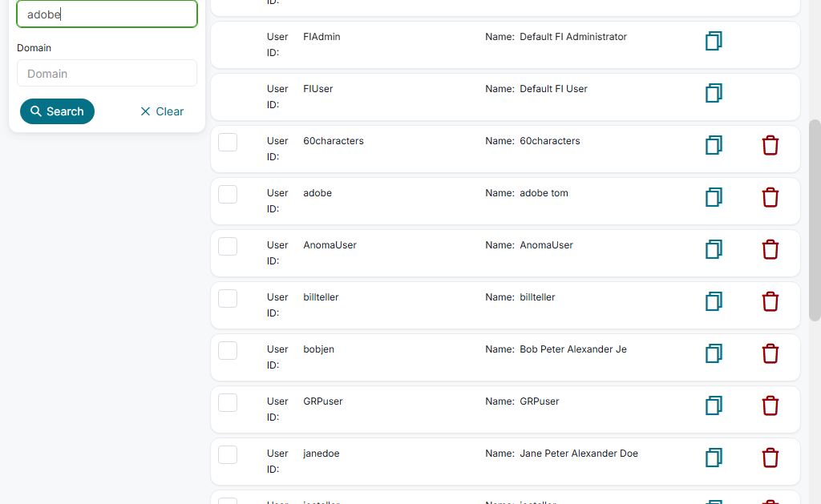Delete the GRPuser user
The width and height of the screenshot is (821, 504).
[x=770, y=405]
